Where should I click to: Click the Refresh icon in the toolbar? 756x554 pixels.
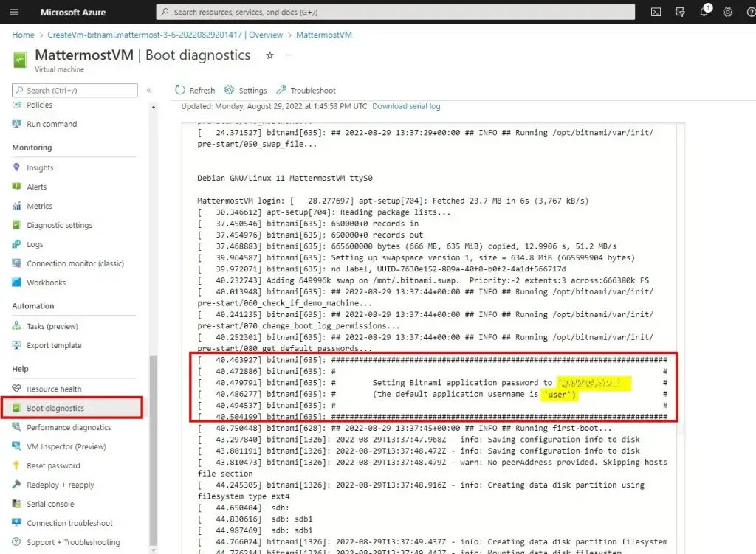tap(180, 90)
